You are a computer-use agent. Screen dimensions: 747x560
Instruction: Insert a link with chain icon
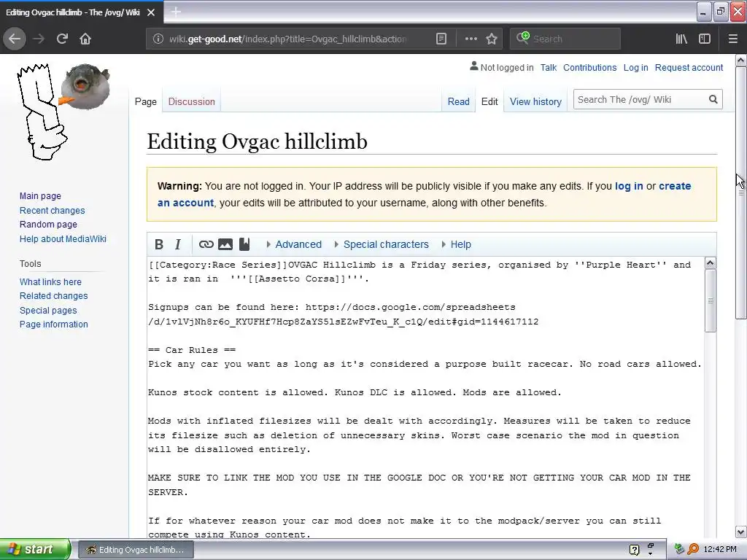pos(206,244)
